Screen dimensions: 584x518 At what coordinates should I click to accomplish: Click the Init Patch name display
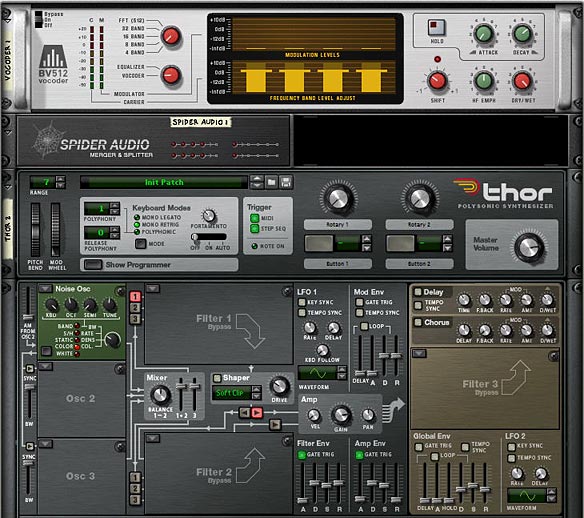tap(164, 182)
